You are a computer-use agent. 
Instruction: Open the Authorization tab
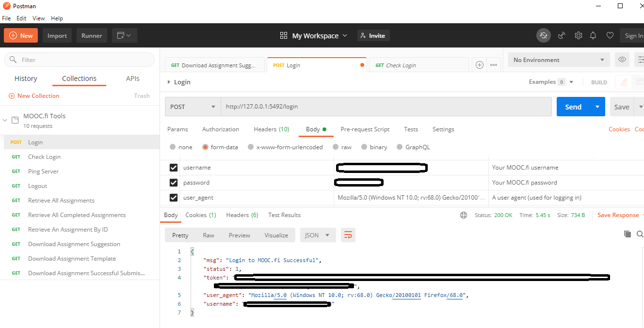tap(221, 129)
